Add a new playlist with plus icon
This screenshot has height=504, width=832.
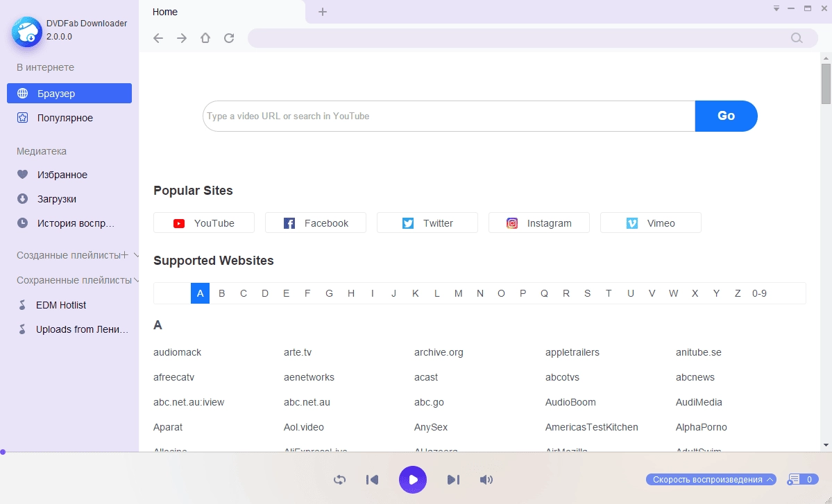(x=125, y=255)
